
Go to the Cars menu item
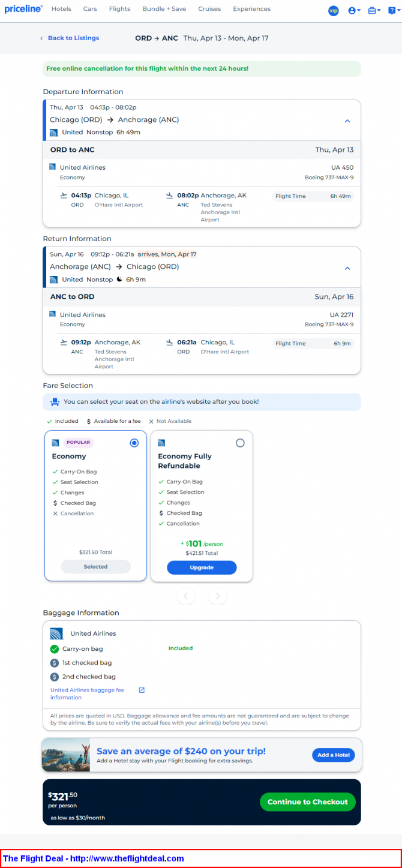point(90,9)
